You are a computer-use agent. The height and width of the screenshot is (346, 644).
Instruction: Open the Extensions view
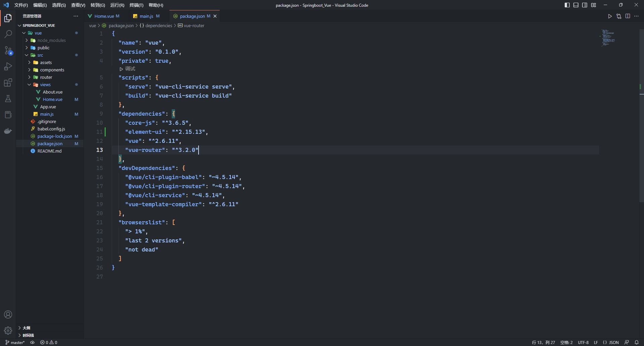tap(8, 82)
